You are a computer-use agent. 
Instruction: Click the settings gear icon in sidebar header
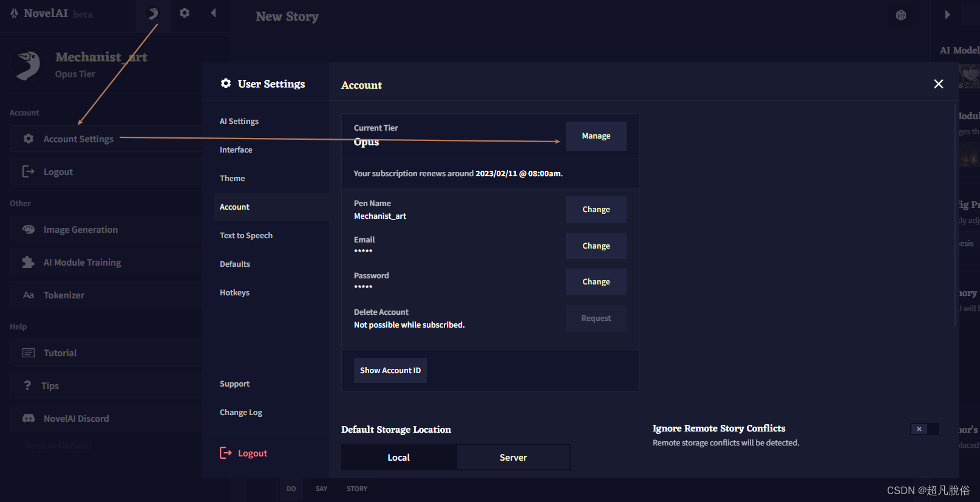coord(185,13)
